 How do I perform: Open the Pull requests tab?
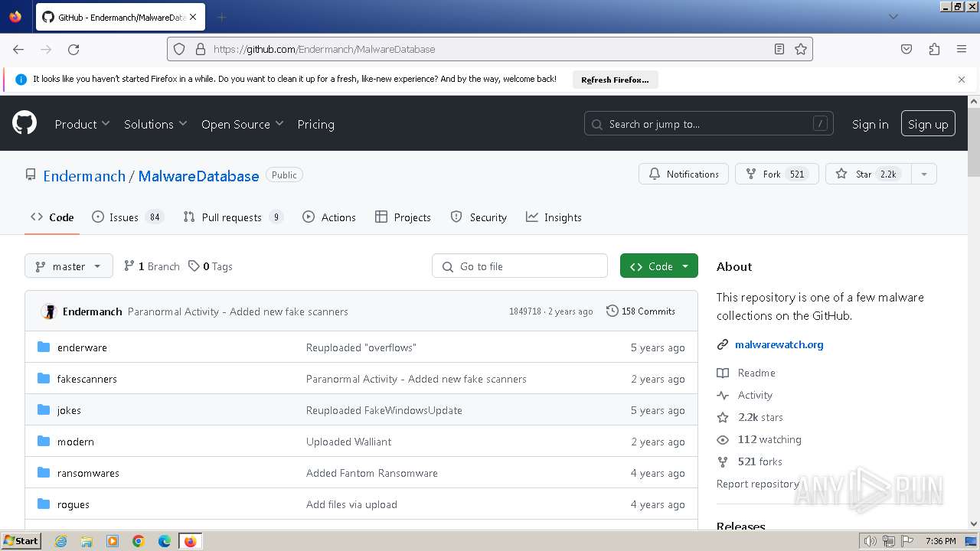click(x=234, y=217)
